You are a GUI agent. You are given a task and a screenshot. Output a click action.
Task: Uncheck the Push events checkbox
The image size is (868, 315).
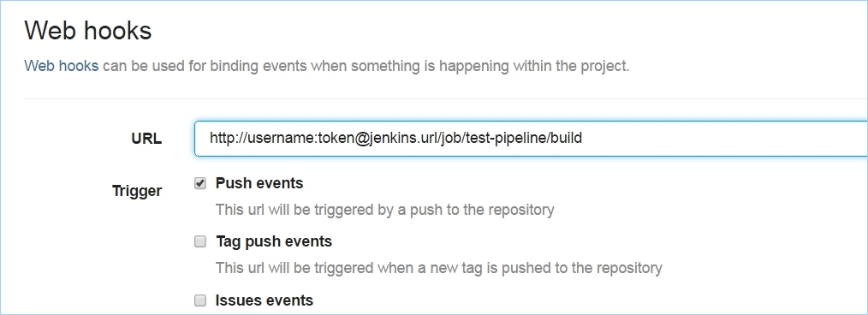tap(199, 183)
